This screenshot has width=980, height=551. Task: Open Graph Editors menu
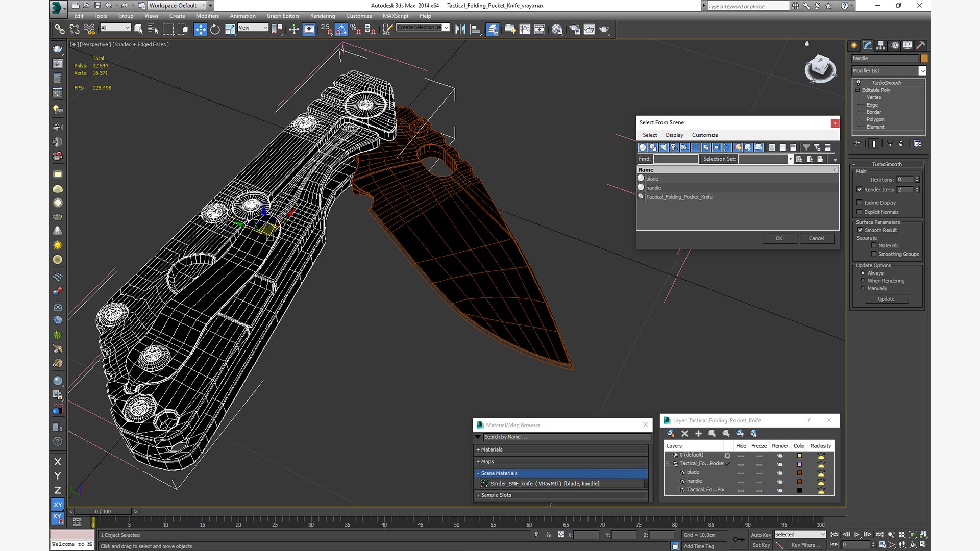(283, 16)
